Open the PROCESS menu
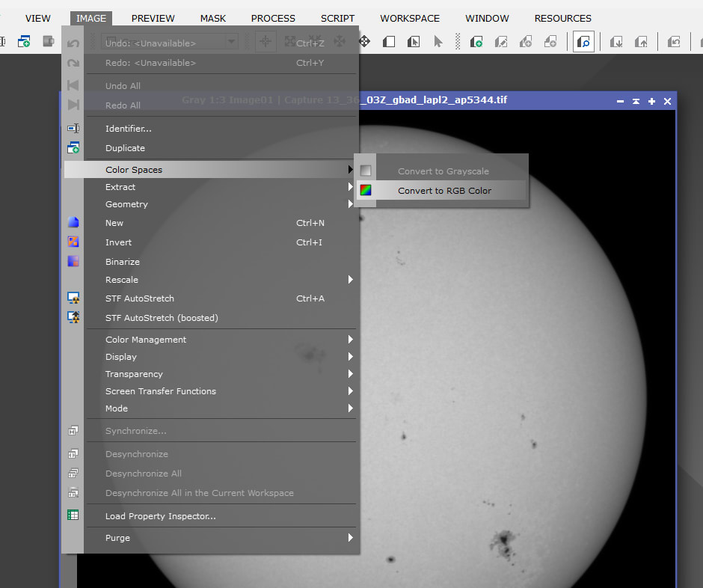The width and height of the screenshot is (703, 588). point(273,19)
